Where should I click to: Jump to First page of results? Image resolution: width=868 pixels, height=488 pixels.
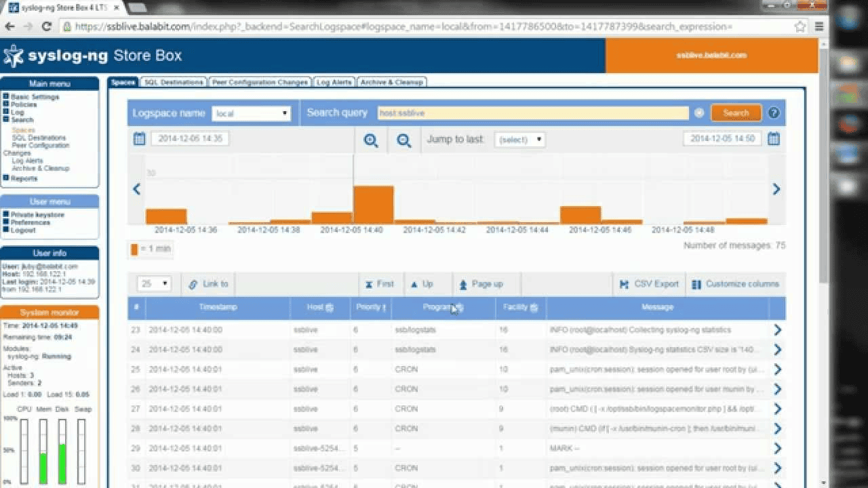point(380,284)
